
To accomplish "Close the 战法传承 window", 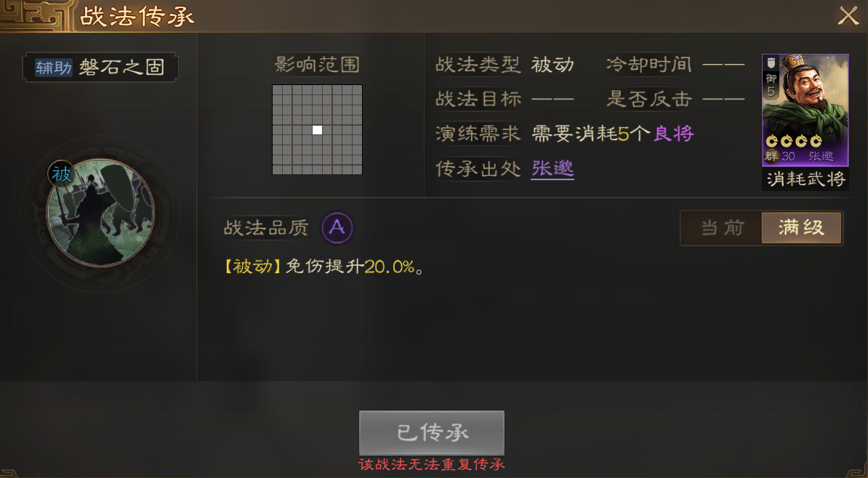I will [848, 16].
